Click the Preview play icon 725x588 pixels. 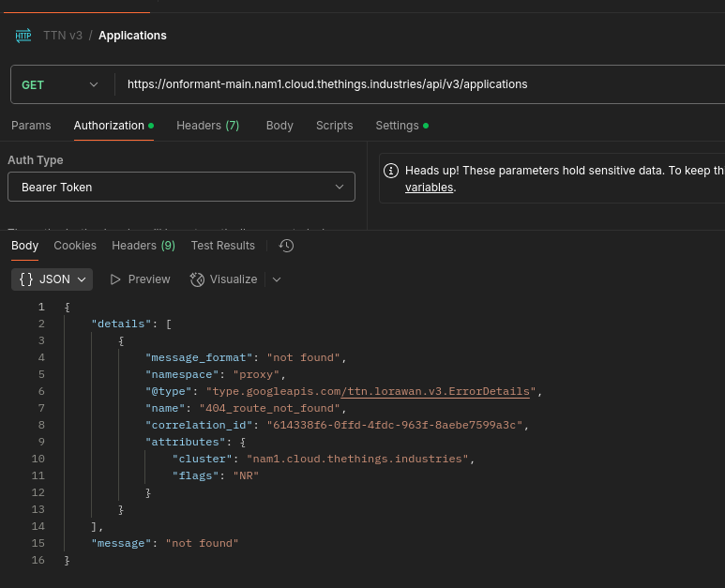(115, 279)
